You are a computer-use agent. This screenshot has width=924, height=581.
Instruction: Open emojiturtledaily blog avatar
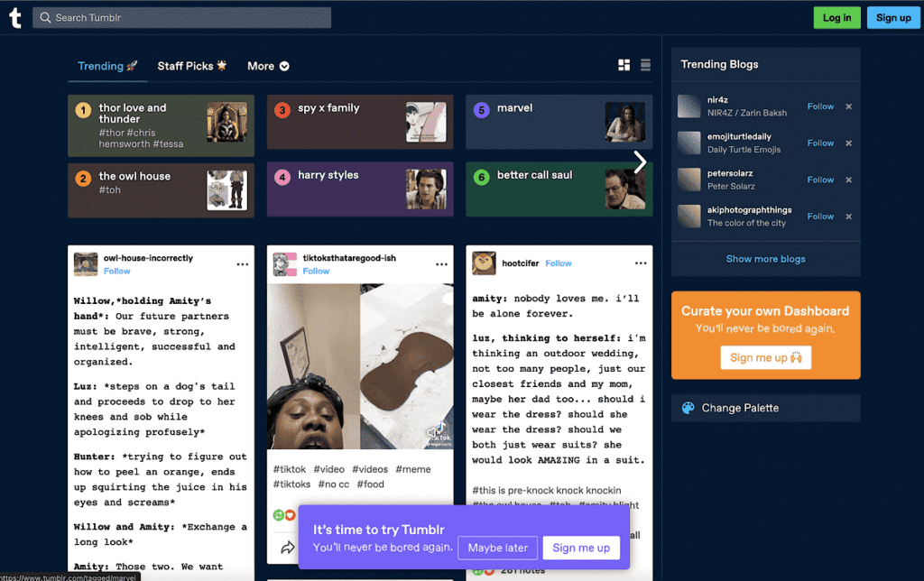(x=688, y=143)
